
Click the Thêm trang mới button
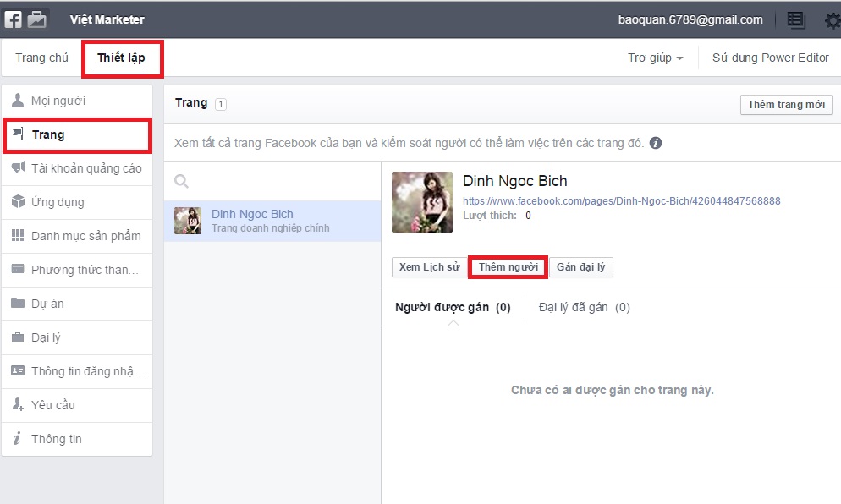pos(786,105)
